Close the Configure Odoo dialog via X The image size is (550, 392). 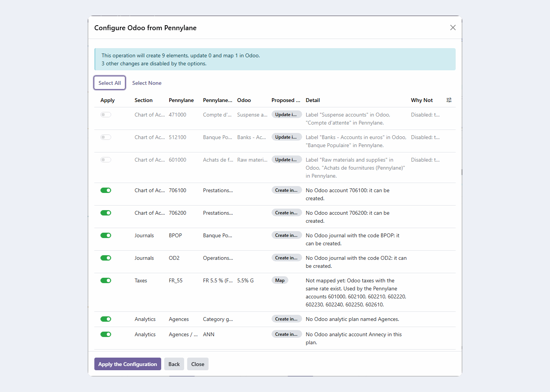[x=453, y=28]
